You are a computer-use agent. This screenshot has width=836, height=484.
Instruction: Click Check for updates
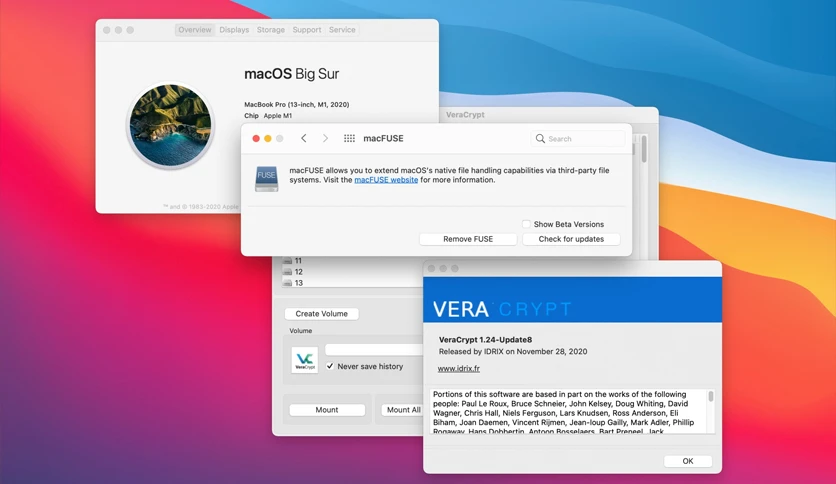pyautogui.click(x=571, y=239)
